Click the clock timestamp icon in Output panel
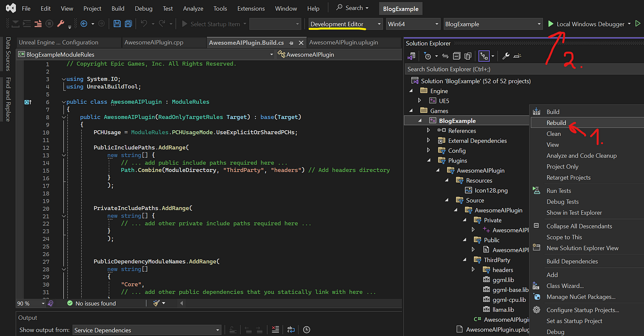644x336 pixels. (x=306, y=330)
